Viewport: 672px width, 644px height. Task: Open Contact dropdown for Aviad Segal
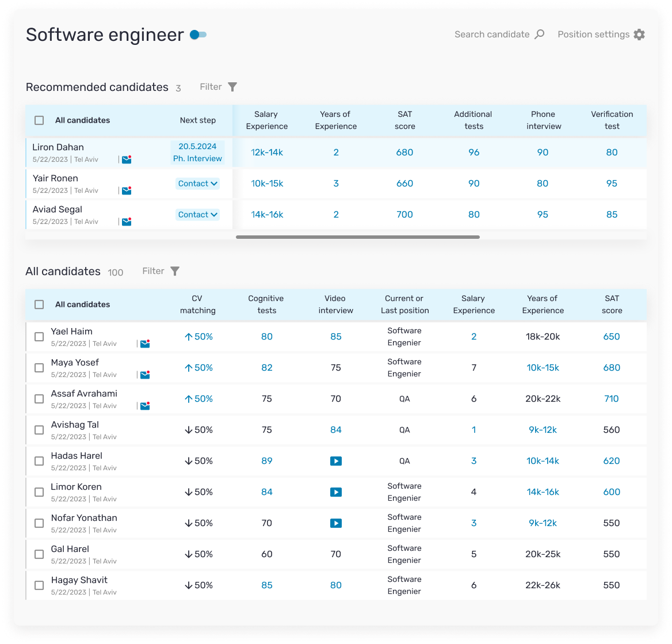[x=197, y=214]
